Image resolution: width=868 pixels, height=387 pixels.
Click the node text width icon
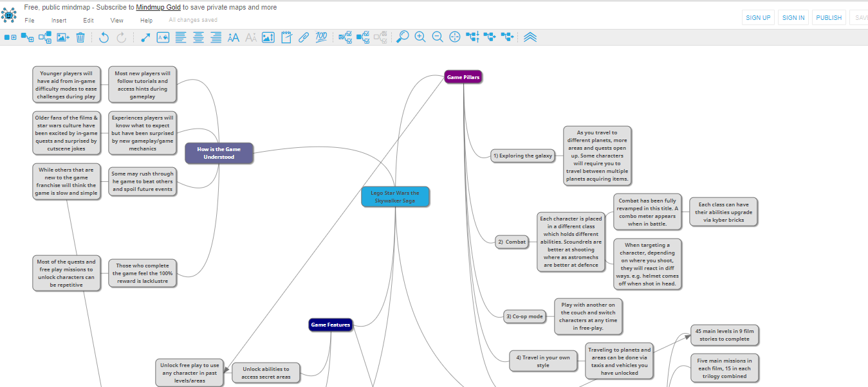pyautogui.click(x=163, y=37)
